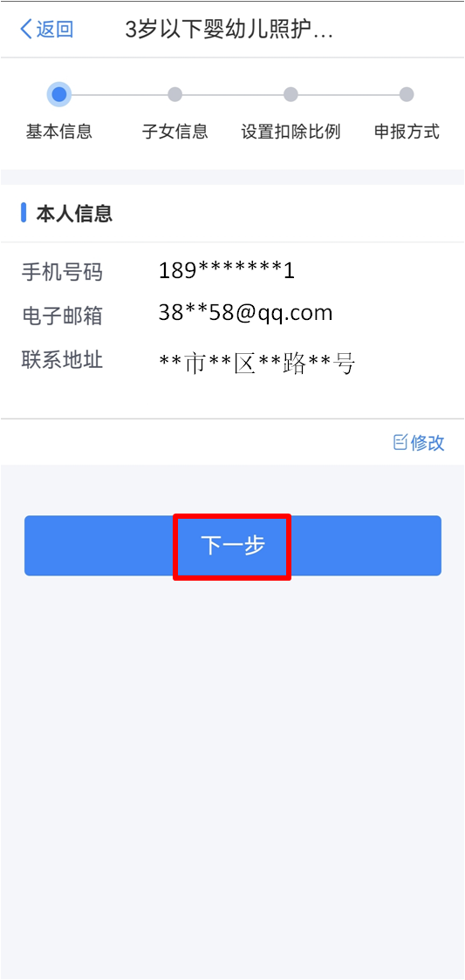
Task: Click the 下一步 button
Action: point(232,546)
